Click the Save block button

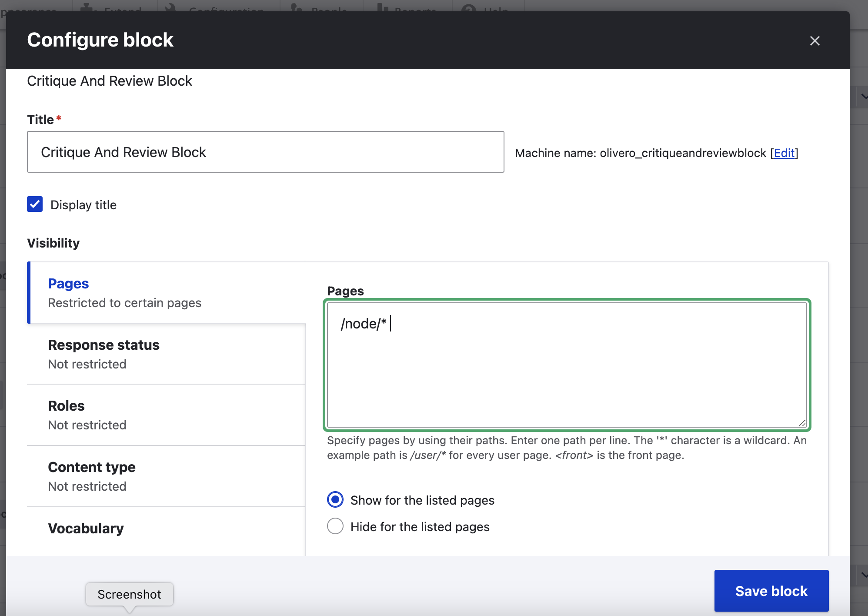pos(771,591)
